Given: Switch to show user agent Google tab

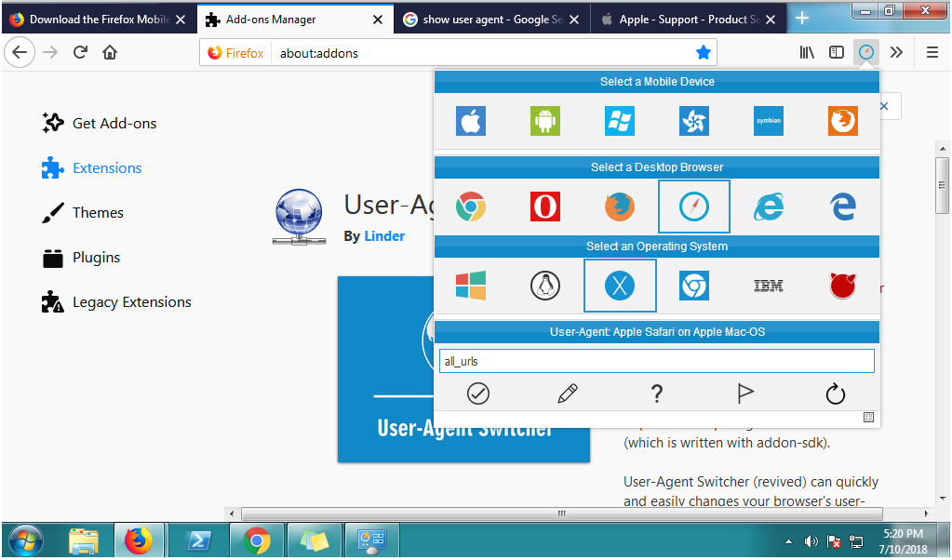Looking at the screenshot, I should pos(491,20).
